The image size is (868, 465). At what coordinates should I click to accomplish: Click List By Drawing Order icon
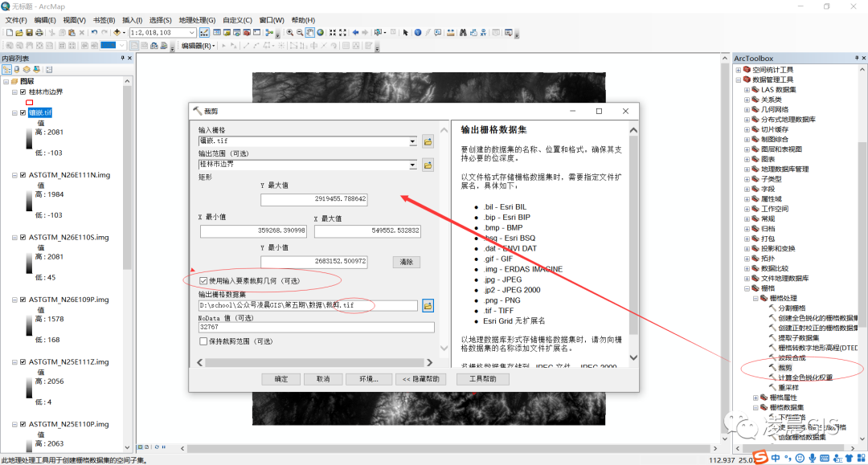point(6,70)
